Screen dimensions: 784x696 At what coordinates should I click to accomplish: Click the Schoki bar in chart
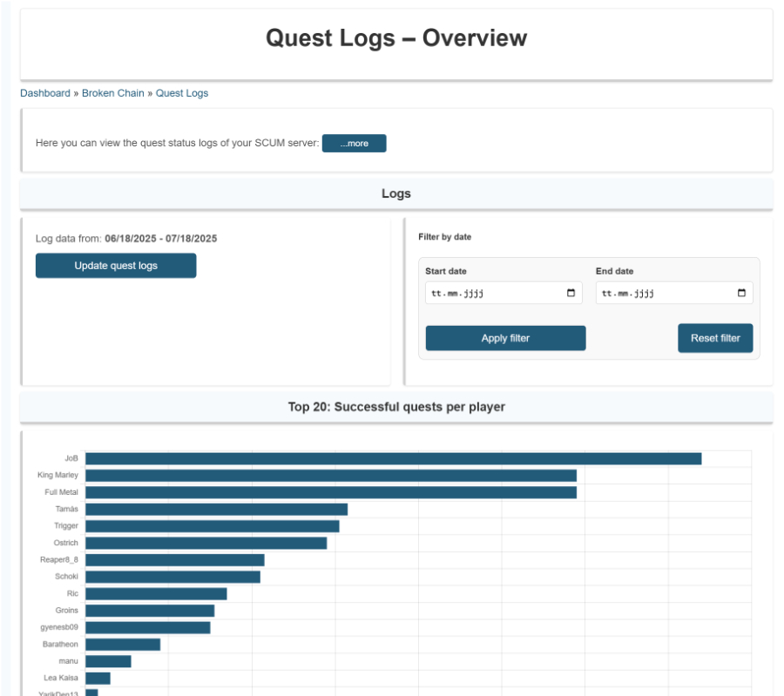point(172,577)
